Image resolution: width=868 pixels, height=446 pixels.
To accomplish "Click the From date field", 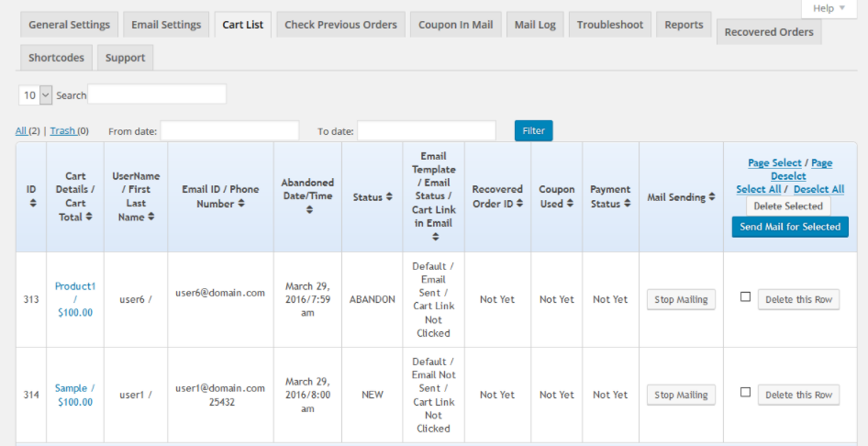I will pos(229,130).
